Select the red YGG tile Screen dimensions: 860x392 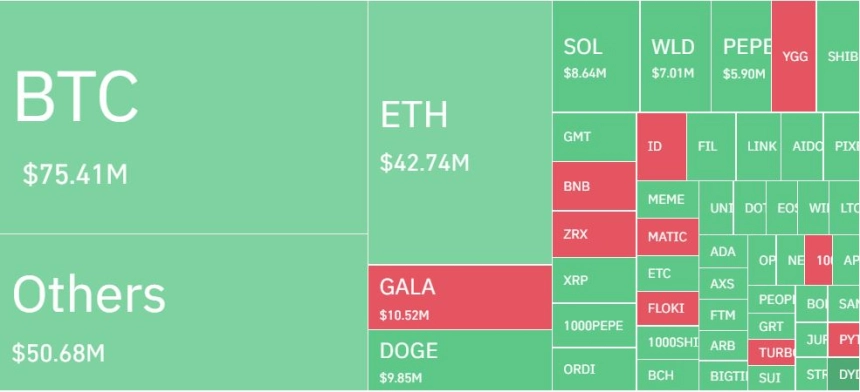(x=794, y=56)
